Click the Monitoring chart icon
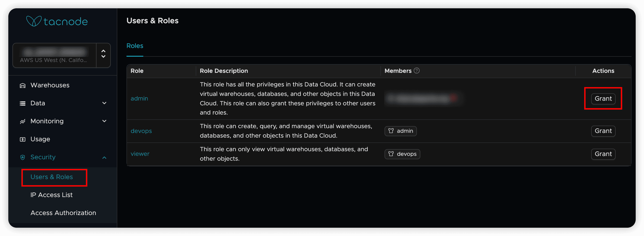Viewport: 644px width, 236px height. click(x=22, y=121)
